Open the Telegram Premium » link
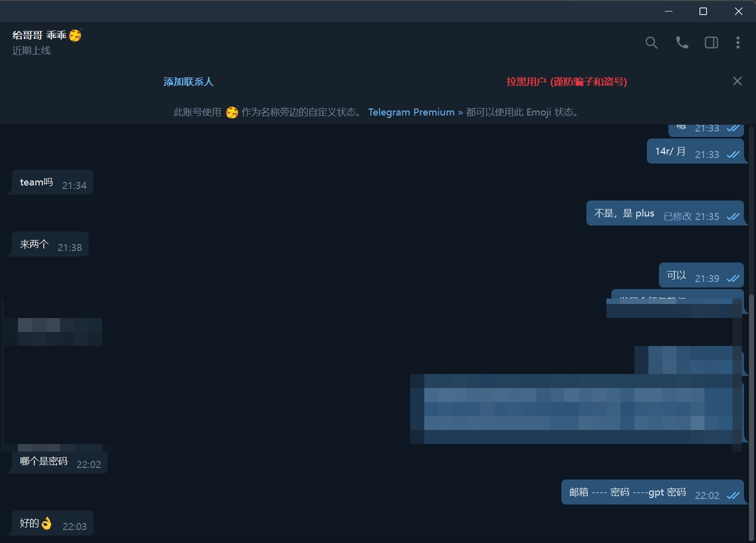756x543 pixels. coord(415,112)
